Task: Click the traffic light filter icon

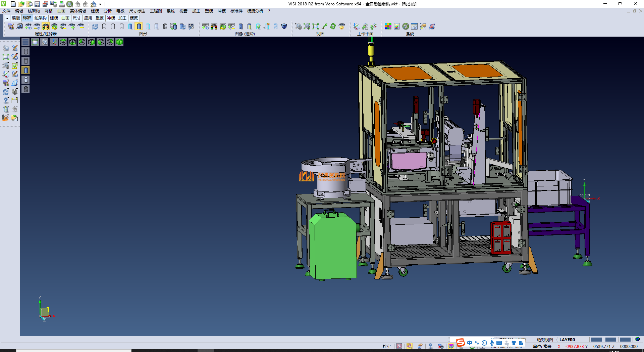Action: (46, 27)
